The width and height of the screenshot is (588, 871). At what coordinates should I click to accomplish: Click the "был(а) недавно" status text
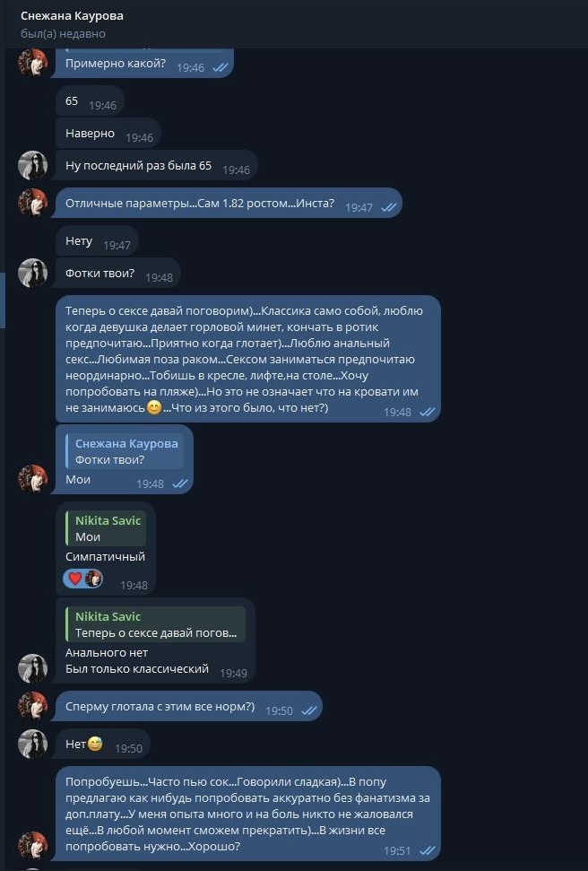[63, 34]
